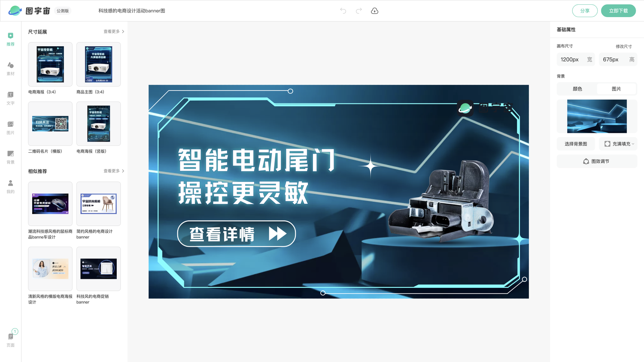Click the 基础属性 panel heading
The image size is (644, 362).
point(566,30)
